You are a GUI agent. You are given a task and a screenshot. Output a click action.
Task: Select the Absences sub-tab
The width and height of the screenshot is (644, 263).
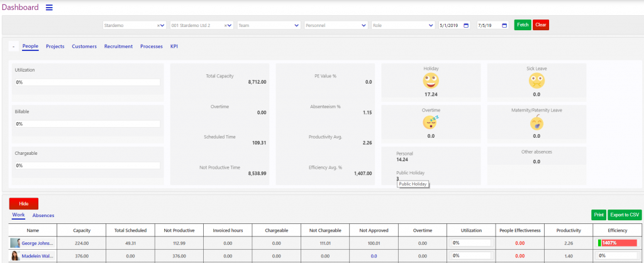[43, 215]
